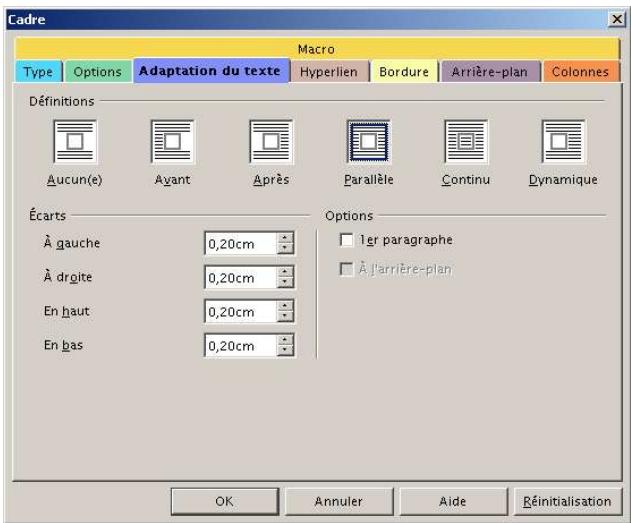
Task: Increase the À gauche spacing value
Action: coord(285,238)
